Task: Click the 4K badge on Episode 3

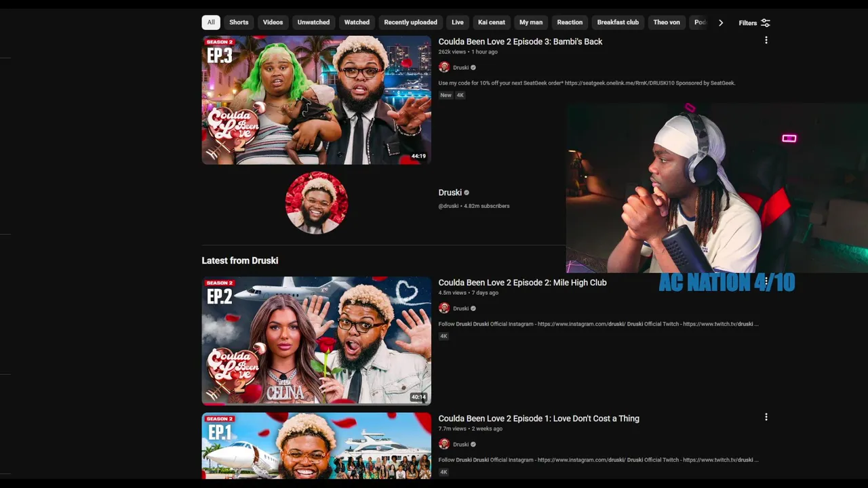Action: coord(460,95)
